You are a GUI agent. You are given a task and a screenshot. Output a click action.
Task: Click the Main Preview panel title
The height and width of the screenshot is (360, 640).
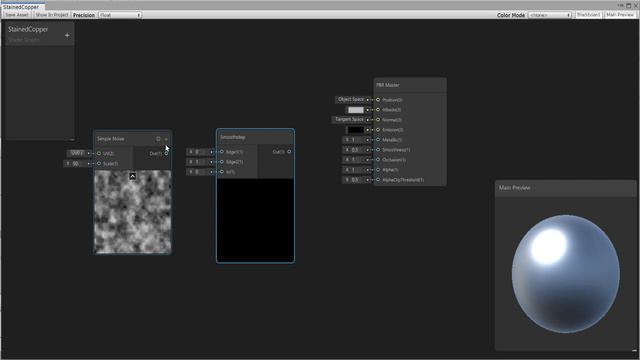pyautogui.click(x=514, y=188)
